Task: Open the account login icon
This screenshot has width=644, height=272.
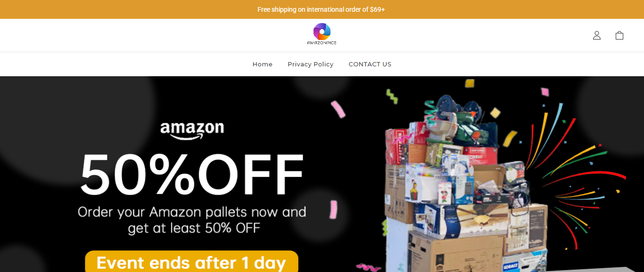Action: 597,35
